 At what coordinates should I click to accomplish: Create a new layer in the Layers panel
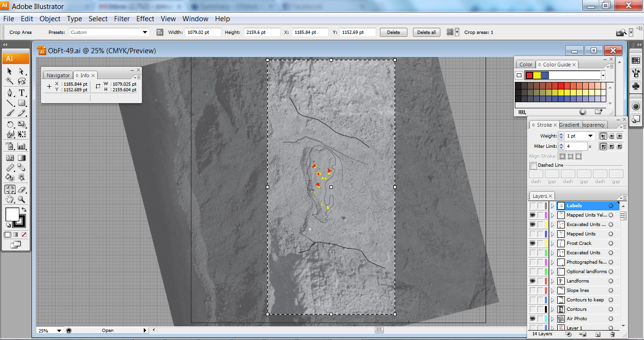coord(598,334)
